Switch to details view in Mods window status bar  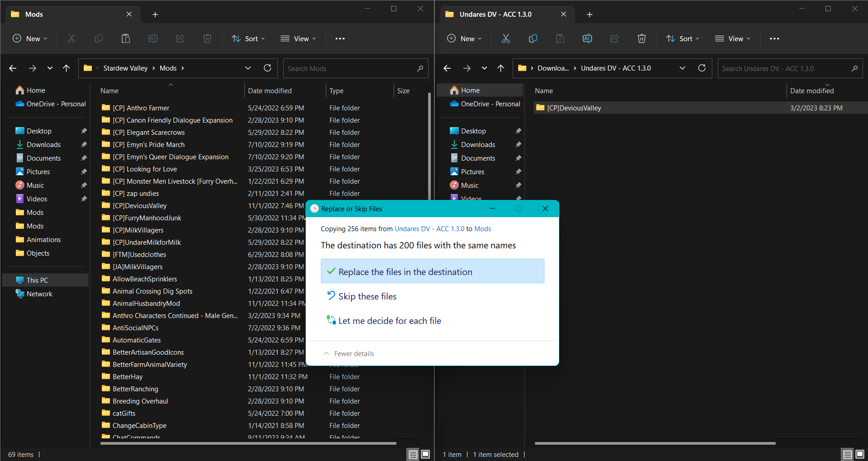[413, 455]
